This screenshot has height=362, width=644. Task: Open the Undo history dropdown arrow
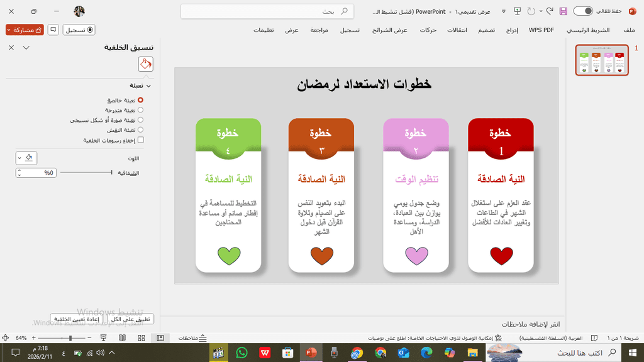541,11
